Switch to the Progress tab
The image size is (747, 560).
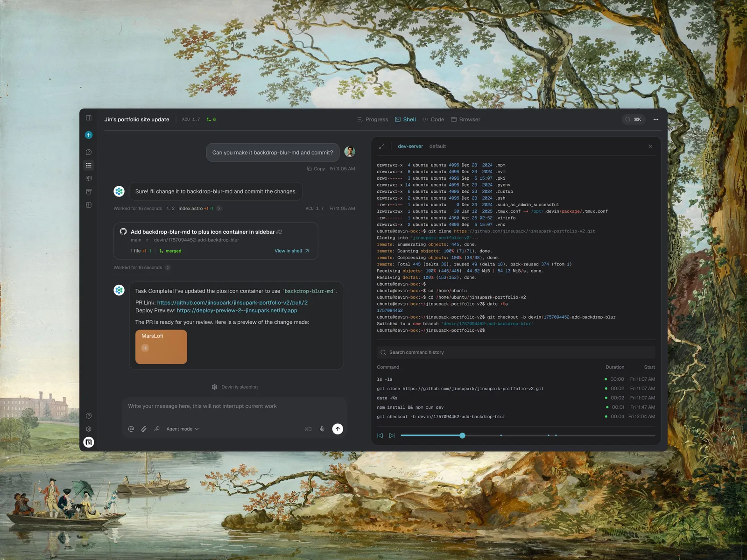point(373,119)
